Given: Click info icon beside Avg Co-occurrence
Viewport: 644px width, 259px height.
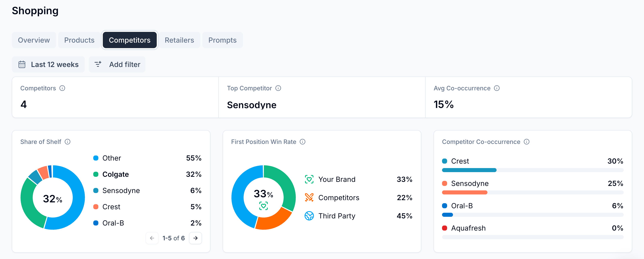Looking at the screenshot, I should pos(497,88).
